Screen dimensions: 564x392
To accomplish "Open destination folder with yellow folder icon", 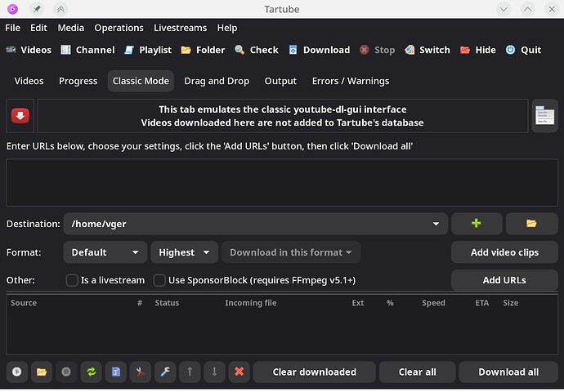I will coord(530,224).
